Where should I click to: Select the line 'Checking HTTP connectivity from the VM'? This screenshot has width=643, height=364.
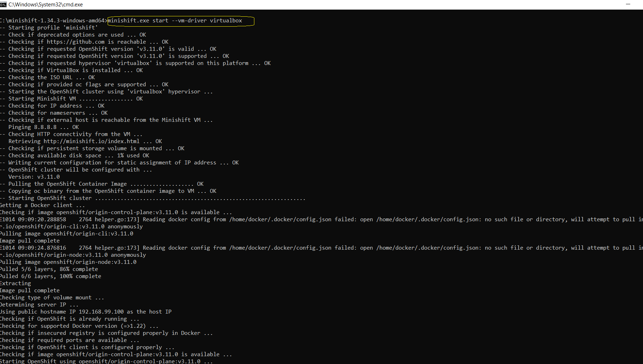point(71,134)
